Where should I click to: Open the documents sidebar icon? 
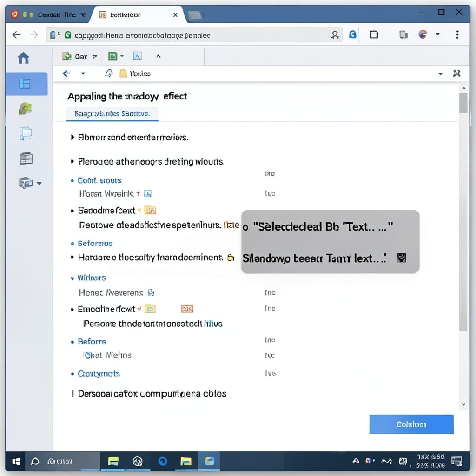[26, 133]
